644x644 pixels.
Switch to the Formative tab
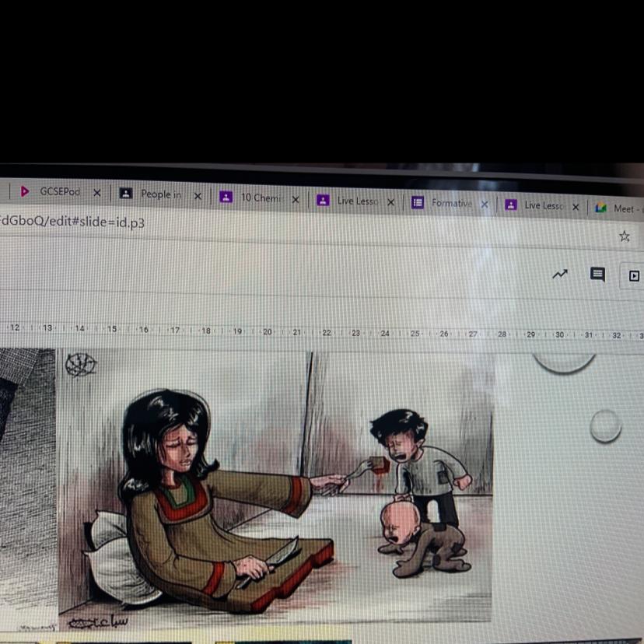coord(451,203)
